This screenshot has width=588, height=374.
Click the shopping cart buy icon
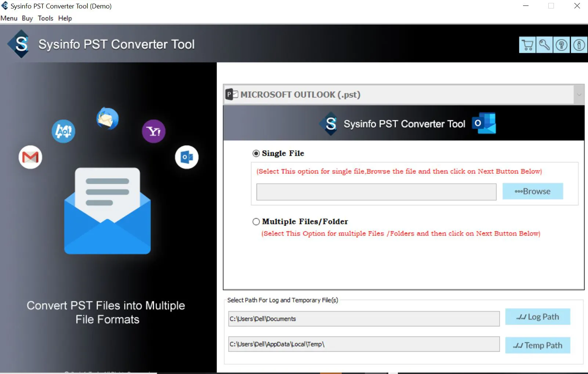click(x=527, y=45)
